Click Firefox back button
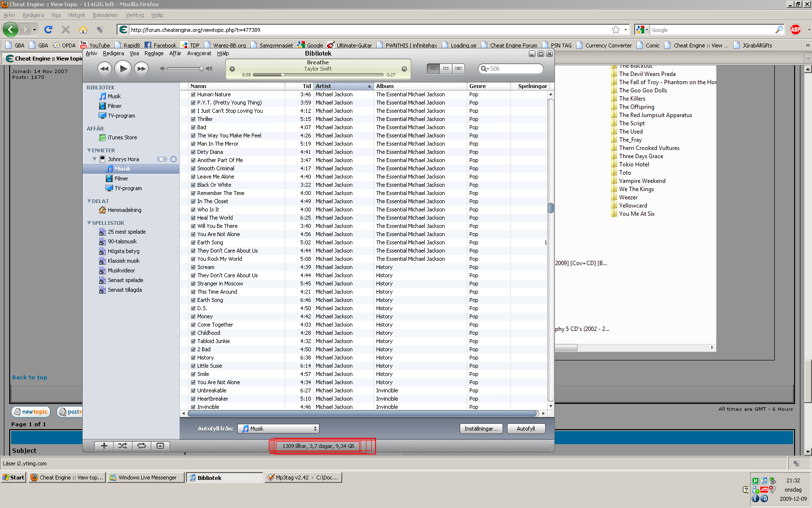Viewport: 812px width, 508px height. [11, 30]
